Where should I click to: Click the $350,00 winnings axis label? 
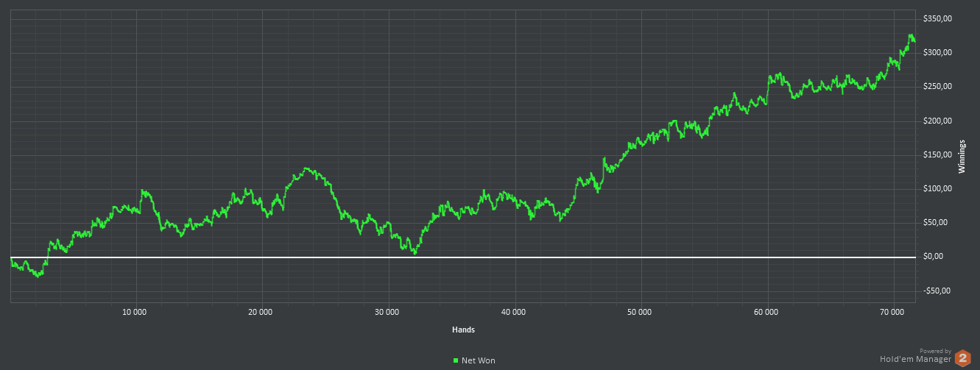[938, 18]
